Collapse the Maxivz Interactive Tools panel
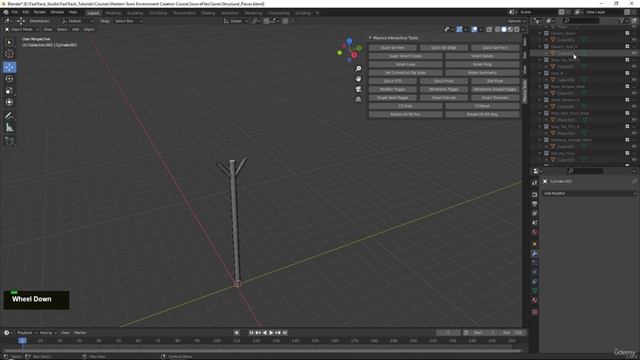The width and height of the screenshot is (640, 360). point(370,38)
